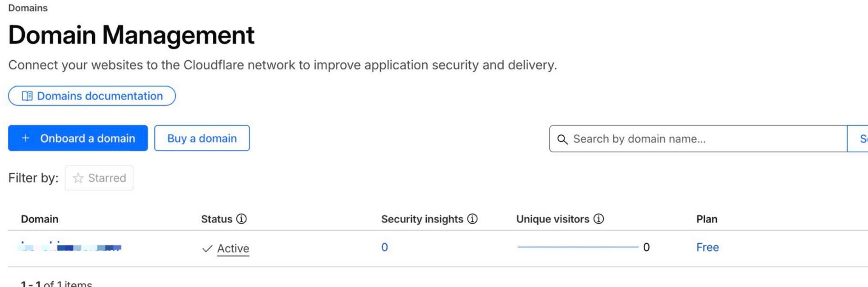Open the Domains documentation link

click(100, 96)
